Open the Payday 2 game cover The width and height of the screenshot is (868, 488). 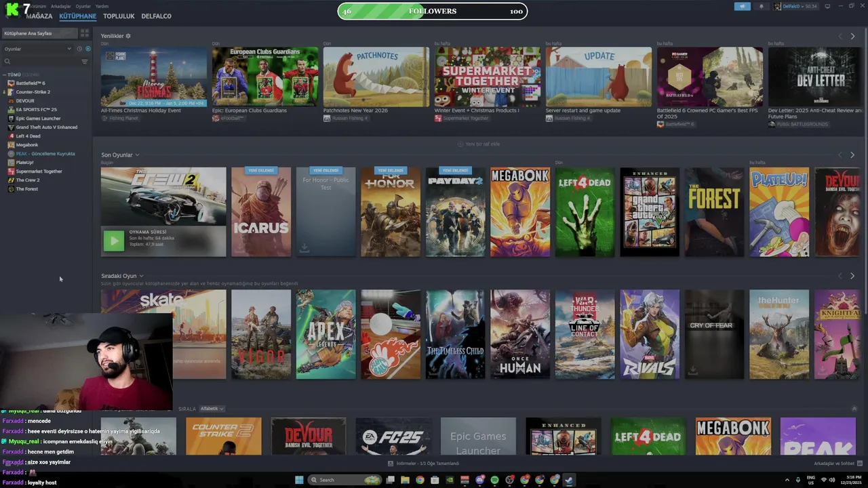(x=456, y=212)
